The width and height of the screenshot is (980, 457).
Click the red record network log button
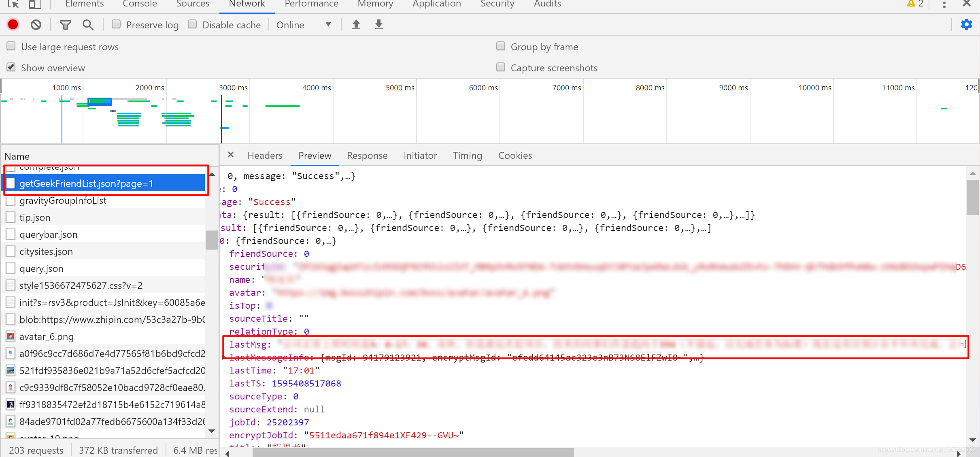click(13, 25)
